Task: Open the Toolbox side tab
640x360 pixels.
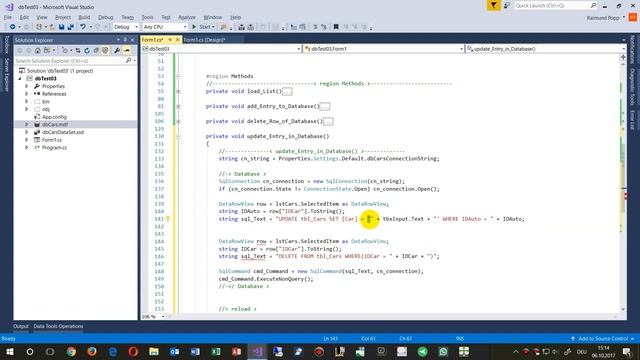Action: [x=7, y=44]
